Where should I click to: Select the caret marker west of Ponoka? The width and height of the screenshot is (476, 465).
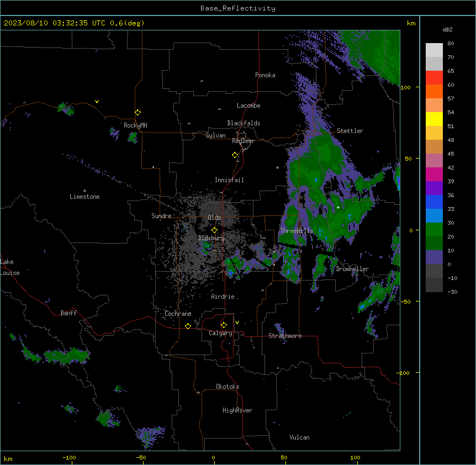tap(202, 81)
